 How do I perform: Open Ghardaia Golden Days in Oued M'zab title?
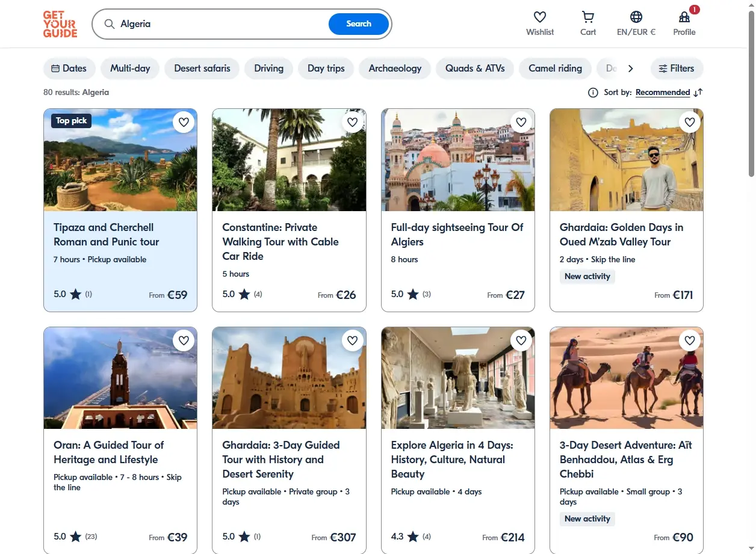pos(621,235)
